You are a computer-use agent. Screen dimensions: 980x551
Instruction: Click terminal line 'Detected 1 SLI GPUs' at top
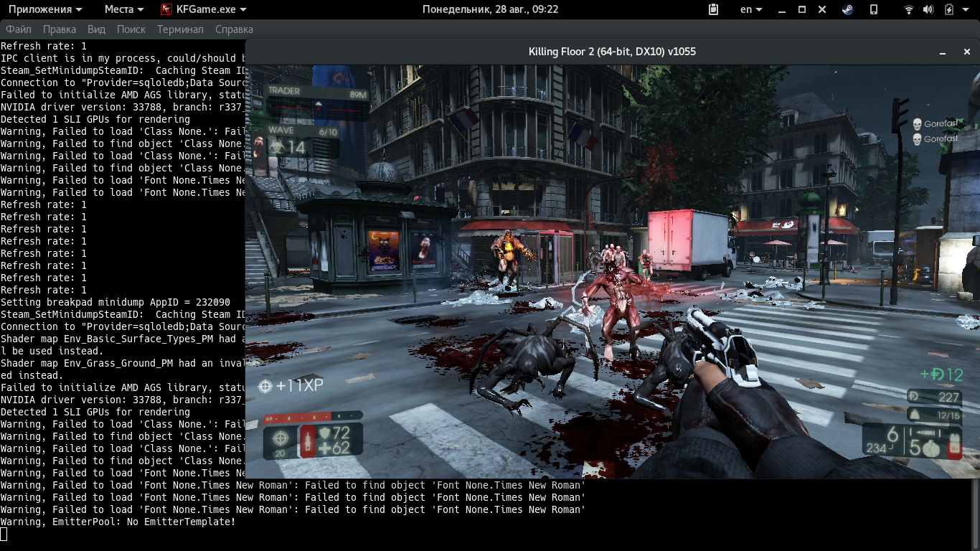coord(95,119)
